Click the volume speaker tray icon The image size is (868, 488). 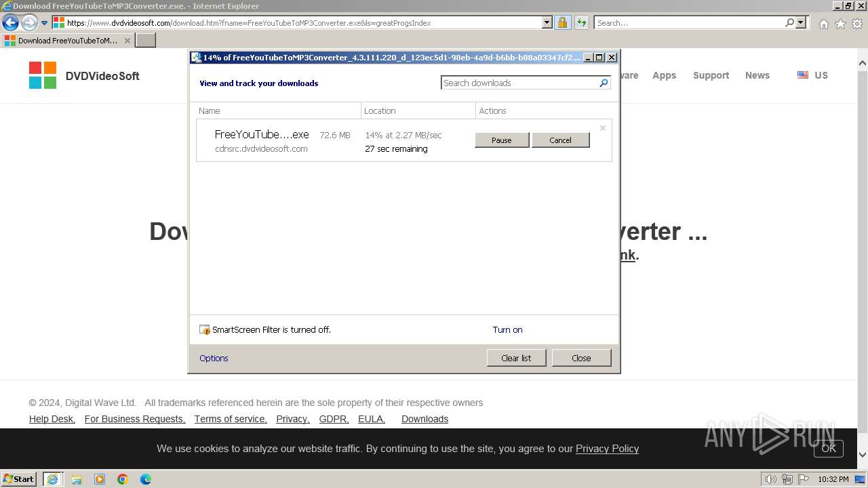pyautogui.click(x=770, y=479)
